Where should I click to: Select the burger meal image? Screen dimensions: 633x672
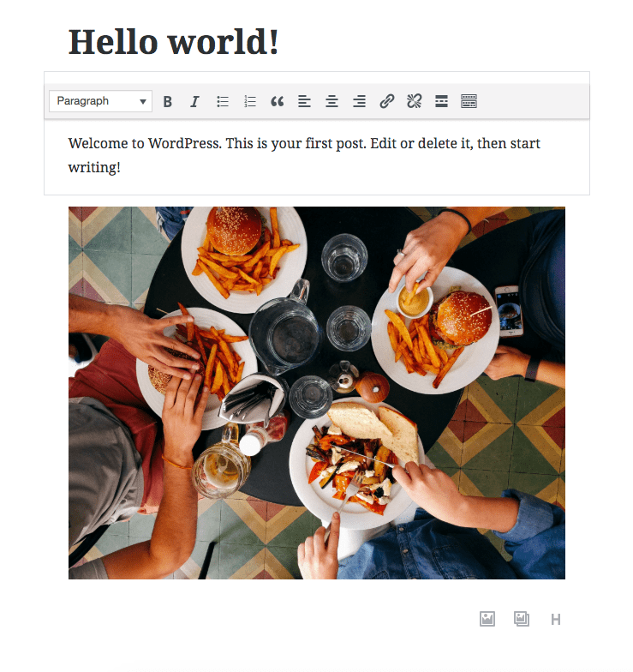[x=317, y=393]
